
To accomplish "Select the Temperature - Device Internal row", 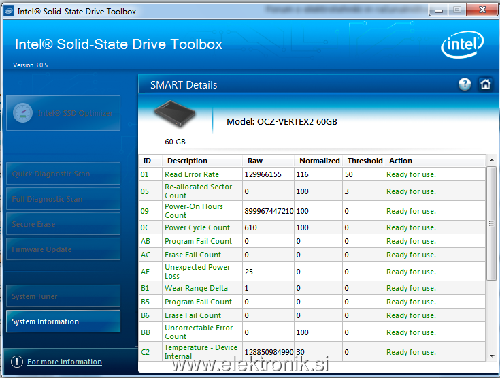I will (312, 352).
